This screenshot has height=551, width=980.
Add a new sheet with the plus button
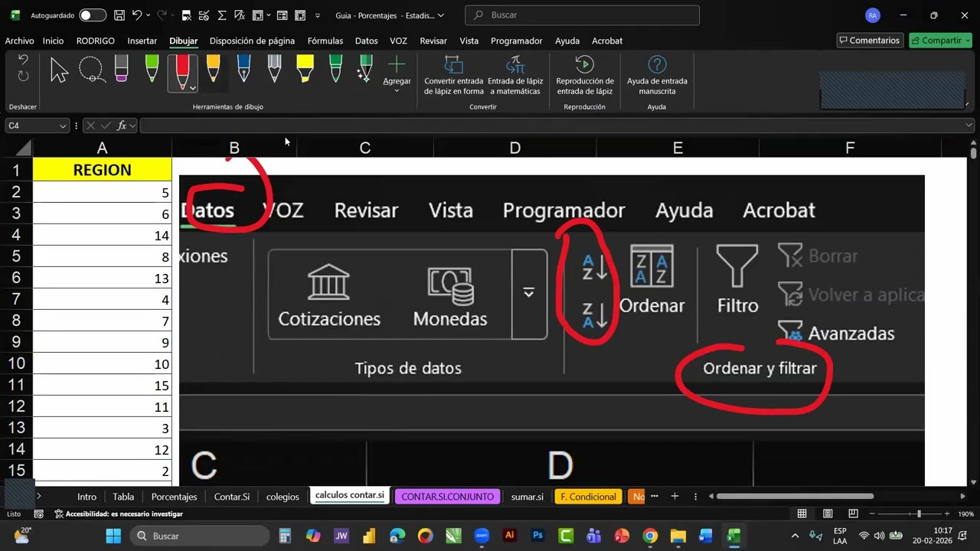pos(675,497)
